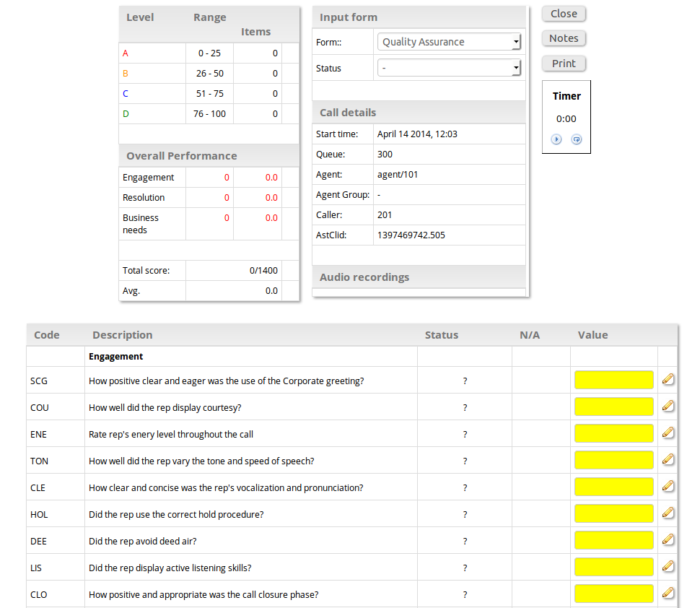The image size is (700, 608).
Task: Start the timer with the play icon
Action: click(556, 139)
